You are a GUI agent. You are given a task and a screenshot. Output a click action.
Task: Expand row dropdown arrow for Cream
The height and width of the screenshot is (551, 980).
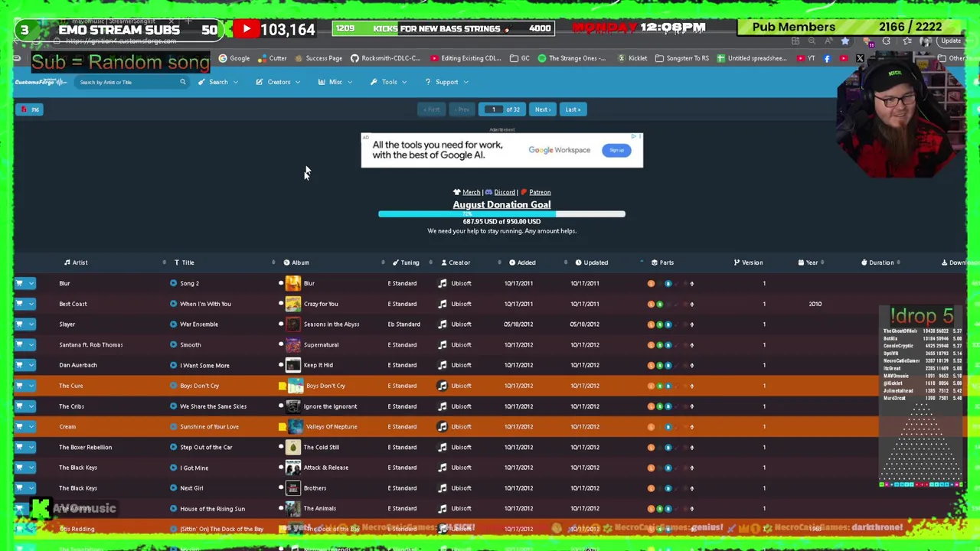(x=31, y=426)
